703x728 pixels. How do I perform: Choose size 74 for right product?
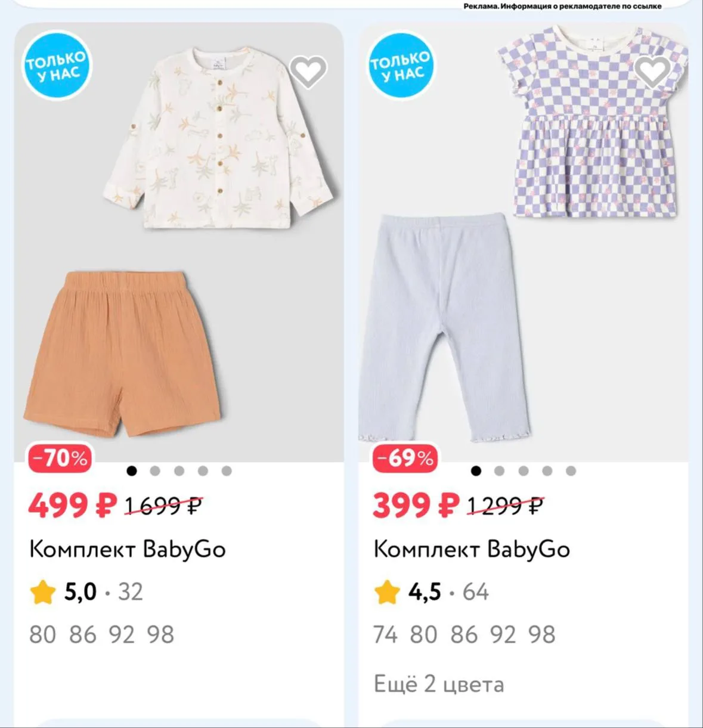click(x=386, y=634)
